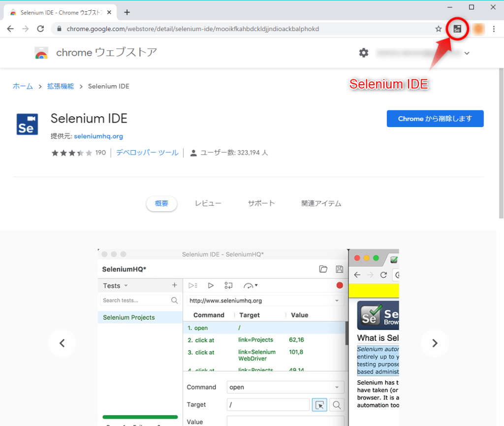Open the デベロッパー ツール category link
The height and width of the screenshot is (426, 504).
pyautogui.click(x=147, y=153)
